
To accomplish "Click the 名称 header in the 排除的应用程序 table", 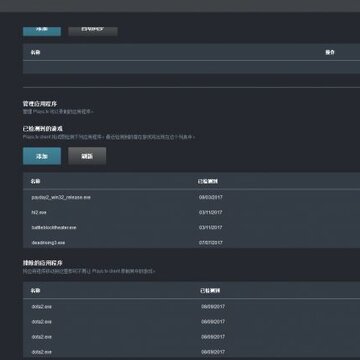I will [x=35, y=291].
